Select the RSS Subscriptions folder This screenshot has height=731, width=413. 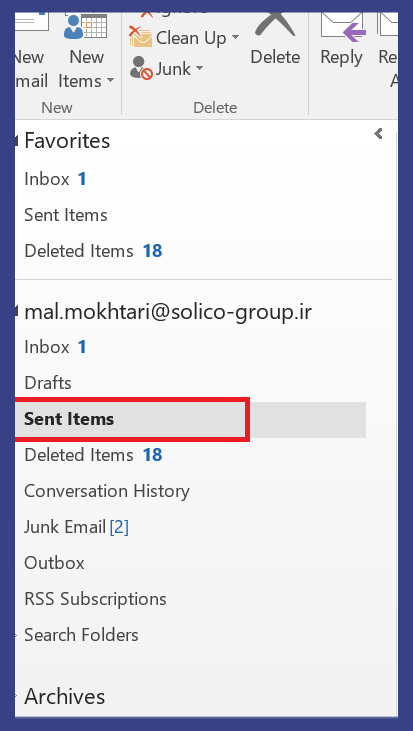[x=95, y=599]
